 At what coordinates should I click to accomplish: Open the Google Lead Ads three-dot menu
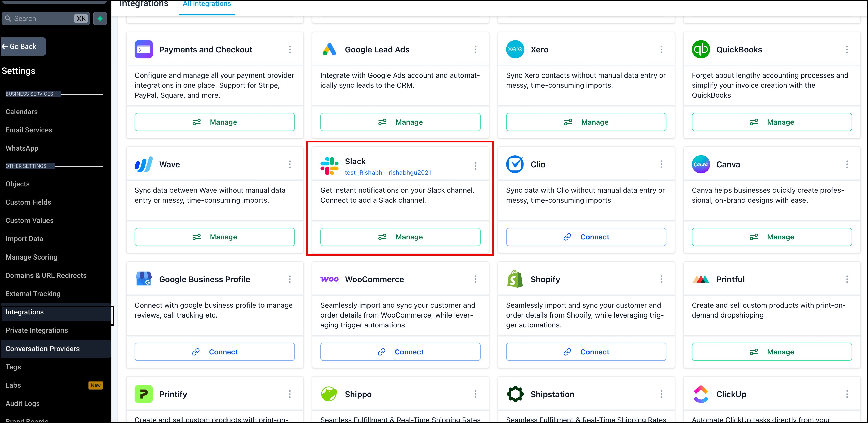pyautogui.click(x=475, y=50)
